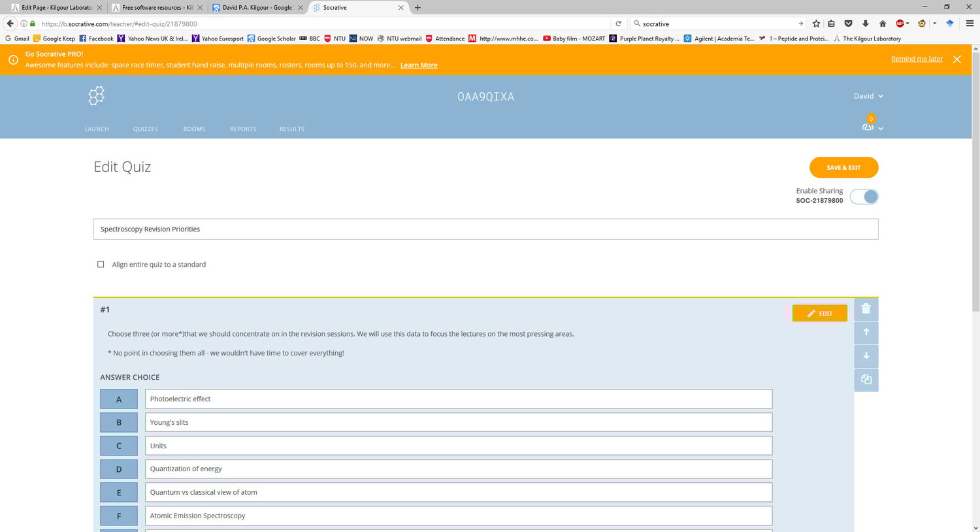Open the REPORTS section
The image size is (980, 532).
242,129
